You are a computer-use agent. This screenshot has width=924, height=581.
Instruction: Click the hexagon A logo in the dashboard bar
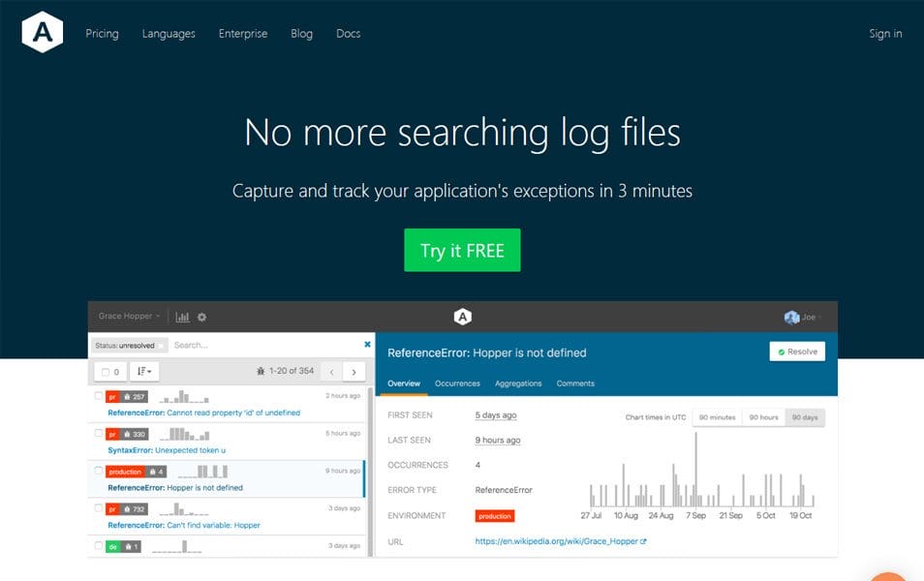[463, 317]
